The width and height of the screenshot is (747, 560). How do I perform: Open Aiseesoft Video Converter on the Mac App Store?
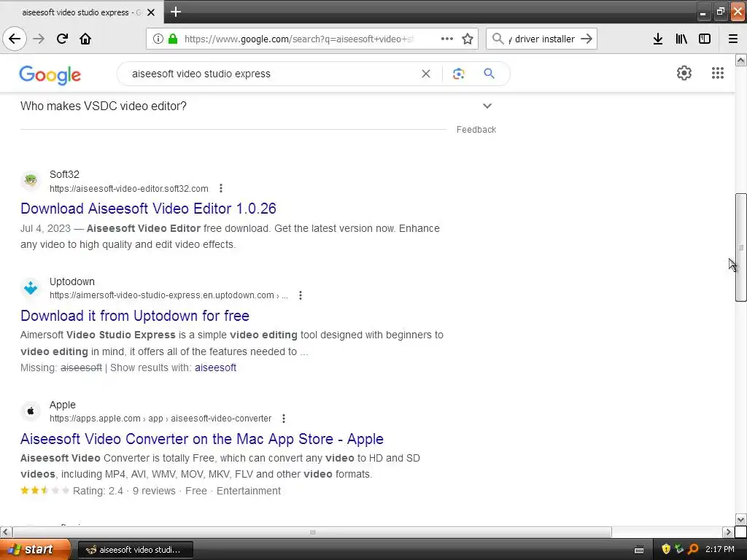point(202,439)
